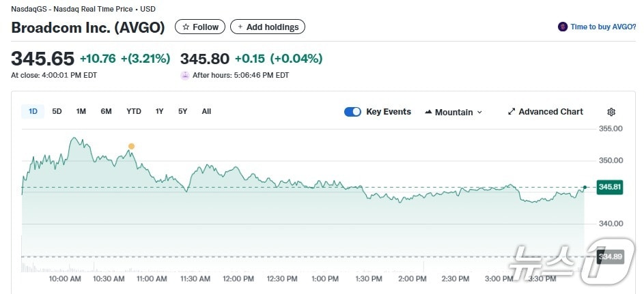The width and height of the screenshot is (644, 294).
Task: Click the orange key event marker
Action: click(x=131, y=146)
